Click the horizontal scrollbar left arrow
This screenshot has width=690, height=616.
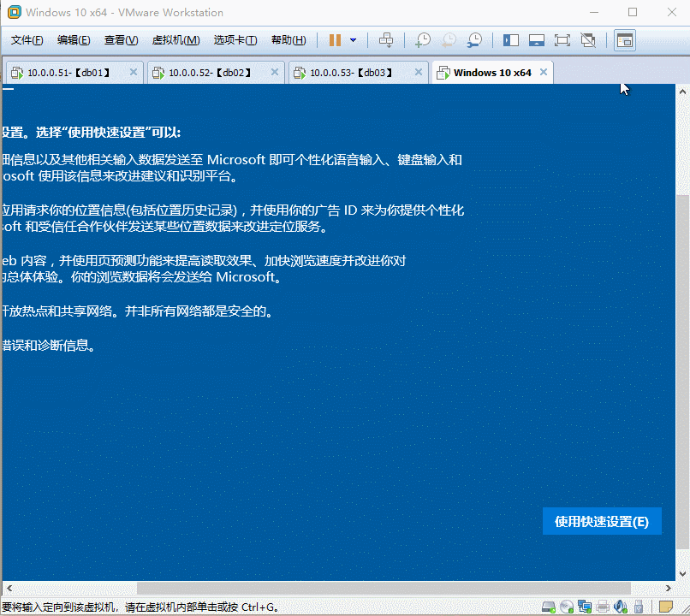tap(9, 588)
